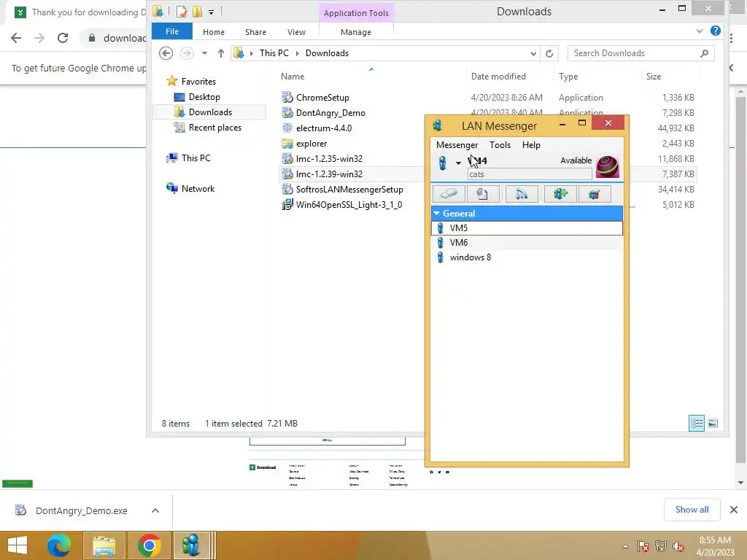Click Show all downloads button
Image resolution: width=747 pixels, height=560 pixels.
[x=692, y=510]
